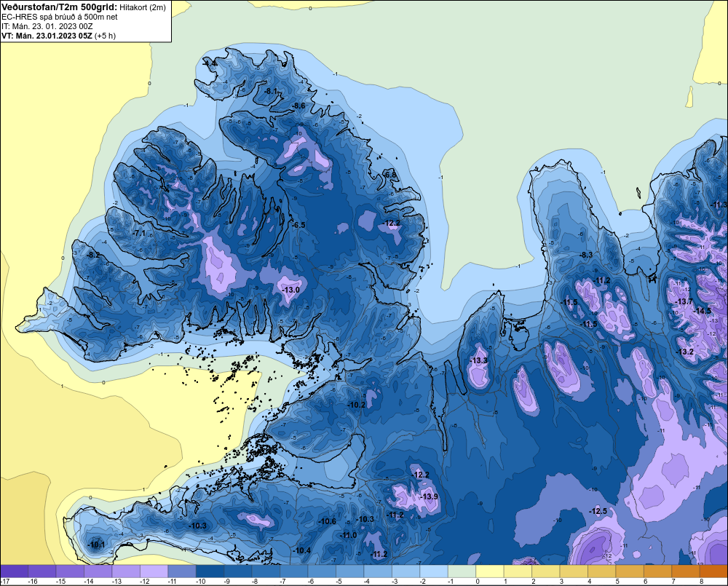Image resolution: width=728 pixels, height=586 pixels.
Task: Select legend swatch between -12 and -11
Action: click(154, 571)
